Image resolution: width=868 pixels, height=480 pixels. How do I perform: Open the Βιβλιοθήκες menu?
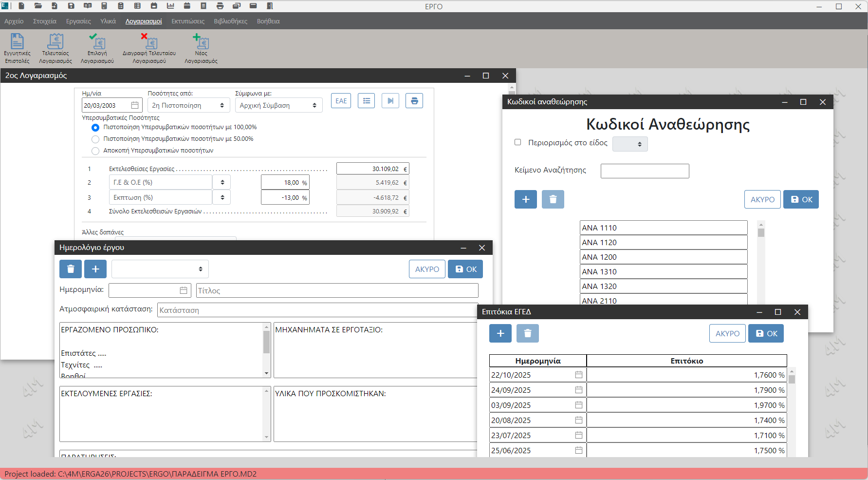230,21
